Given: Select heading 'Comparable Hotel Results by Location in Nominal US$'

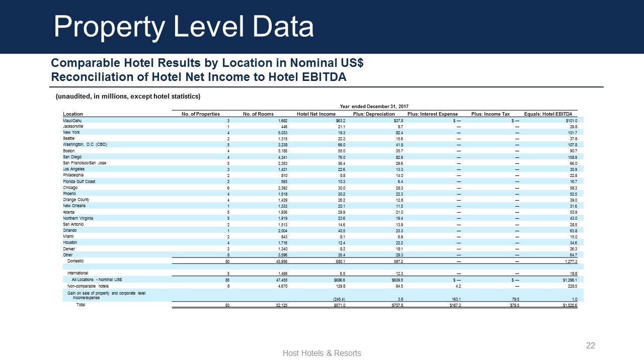Looking at the screenshot, I should (x=207, y=63).
